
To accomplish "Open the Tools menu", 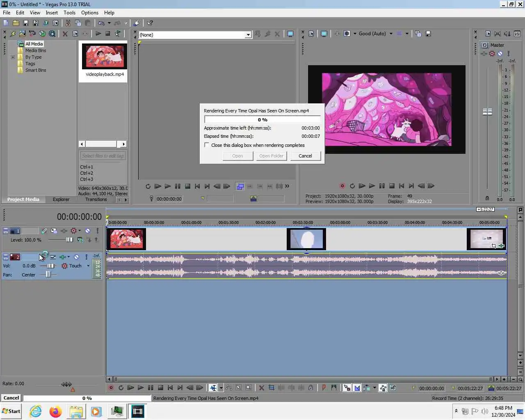I will point(69,13).
